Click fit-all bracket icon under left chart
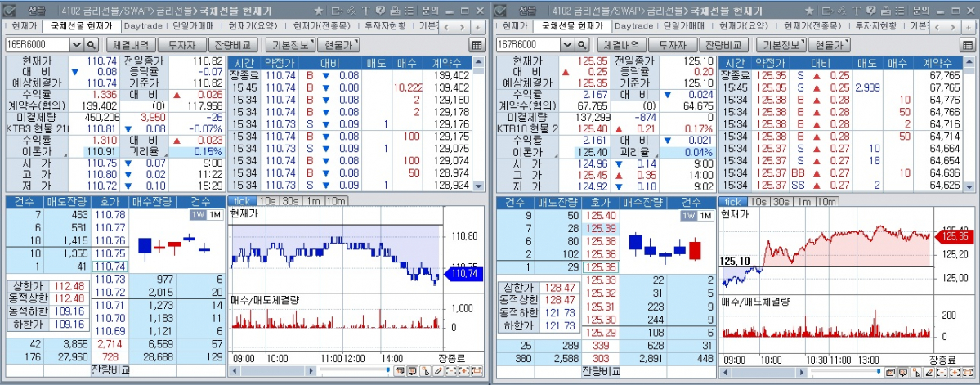 [477, 371]
